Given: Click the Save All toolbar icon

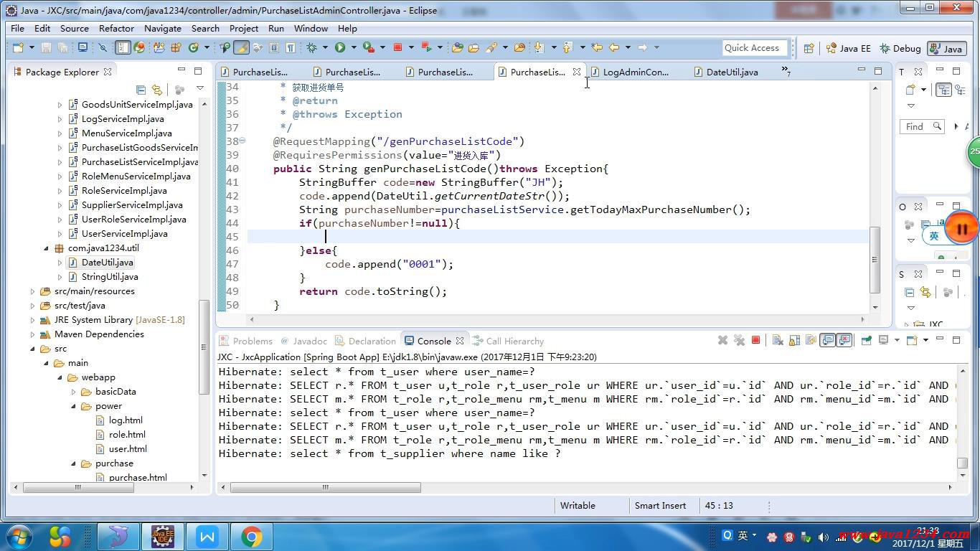Looking at the screenshot, I should point(63,47).
